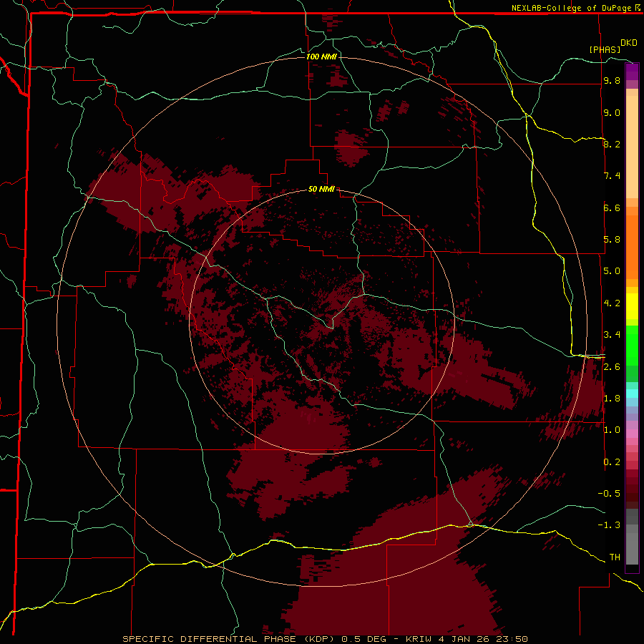Click the 6.6 value on the color scale
Image resolution: width=644 pixels, height=644 pixels.
pyautogui.click(x=612, y=208)
